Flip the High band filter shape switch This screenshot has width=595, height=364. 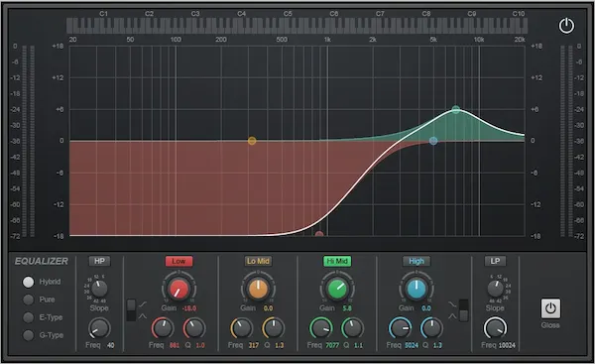tap(463, 310)
